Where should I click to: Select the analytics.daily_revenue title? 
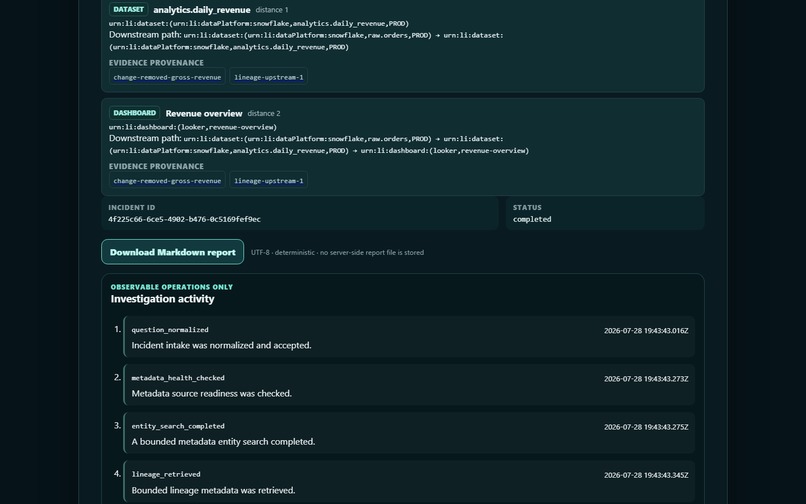[x=202, y=10]
